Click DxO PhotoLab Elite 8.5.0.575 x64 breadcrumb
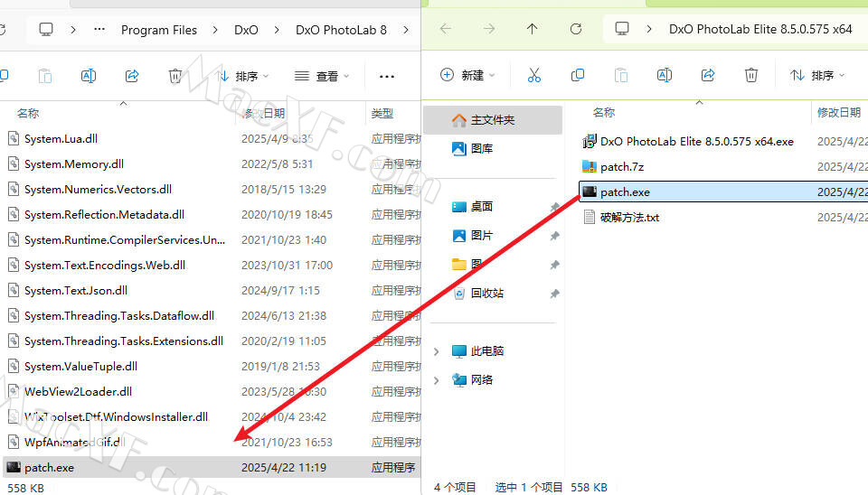The height and width of the screenshot is (495, 868). tap(760, 29)
